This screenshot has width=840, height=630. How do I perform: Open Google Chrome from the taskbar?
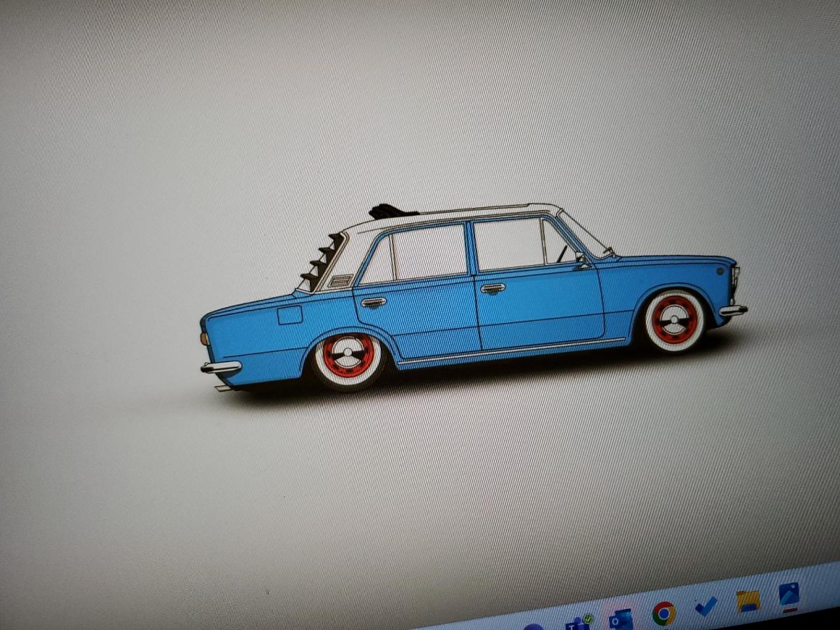pos(663,614)
